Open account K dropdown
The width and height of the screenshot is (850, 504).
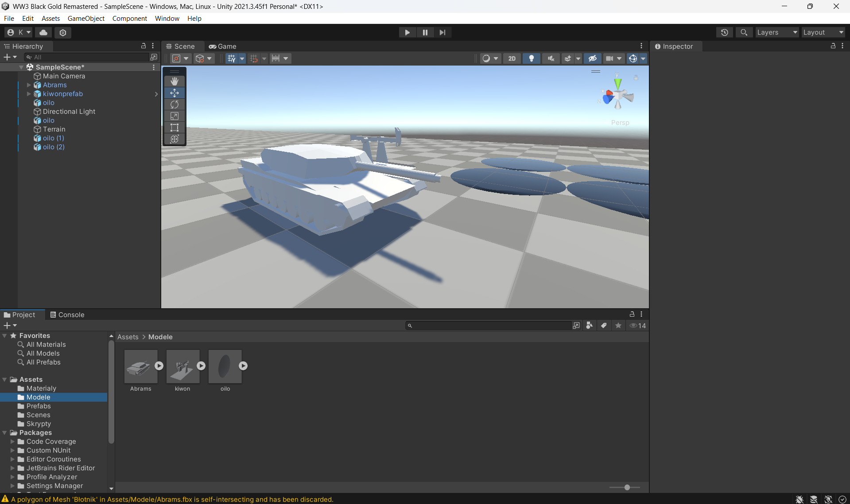tap(19, 32)
